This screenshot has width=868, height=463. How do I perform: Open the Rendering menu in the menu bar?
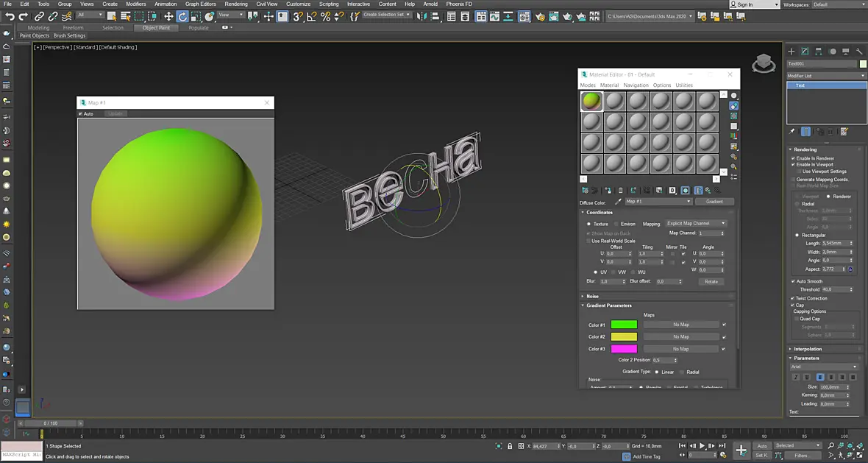tap(236, 4)
